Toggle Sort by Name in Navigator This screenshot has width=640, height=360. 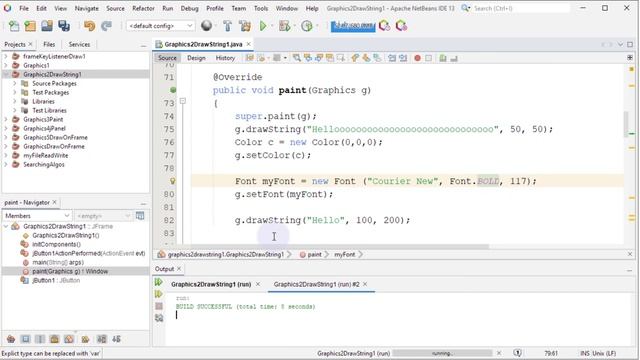pyautogui.click(x=102, y=339)
